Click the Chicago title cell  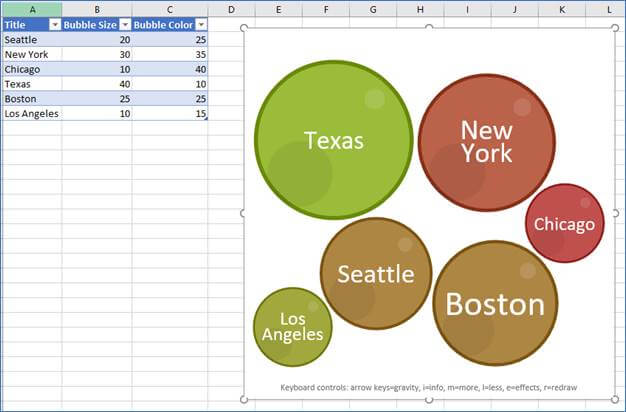point(32,69)
